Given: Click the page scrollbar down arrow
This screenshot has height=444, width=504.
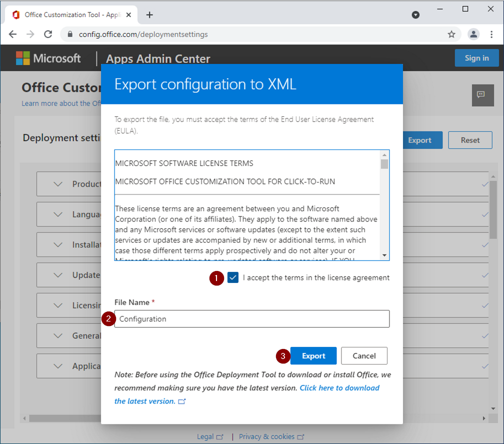Looking at the screenshot, I should 493,408.
